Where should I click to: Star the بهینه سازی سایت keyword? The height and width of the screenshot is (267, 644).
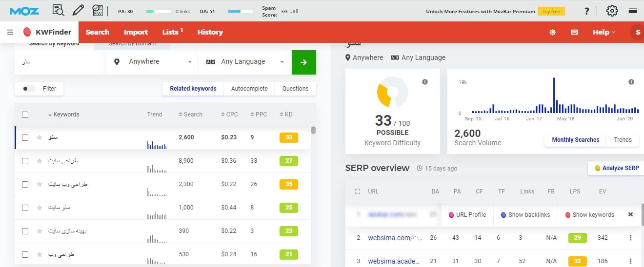40,231
